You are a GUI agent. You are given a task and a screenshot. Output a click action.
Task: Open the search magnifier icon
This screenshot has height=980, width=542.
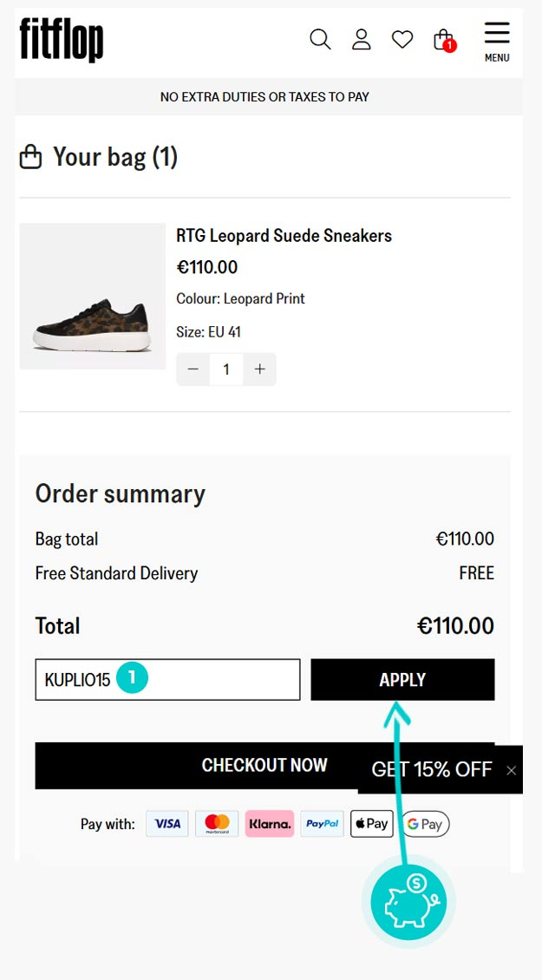(320, 39)
